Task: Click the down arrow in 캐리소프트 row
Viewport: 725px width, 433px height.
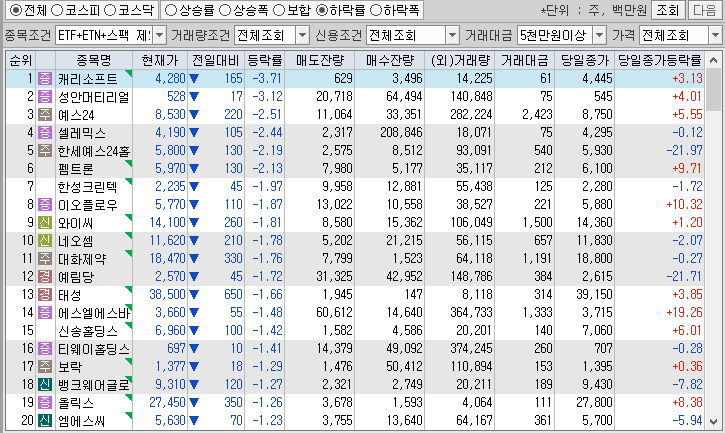Action: tap(194, 79)
